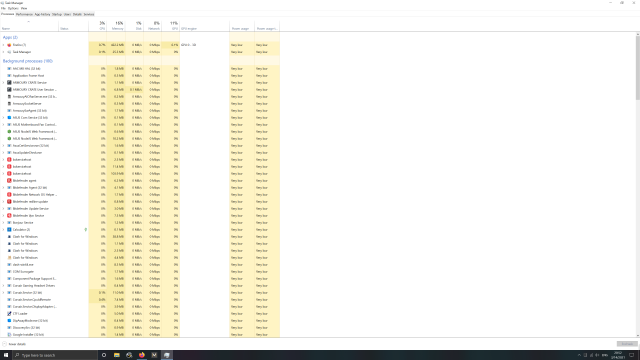640x360 pixels.
Task: Sort by the GPU percentage column
Action: (171, 26)
